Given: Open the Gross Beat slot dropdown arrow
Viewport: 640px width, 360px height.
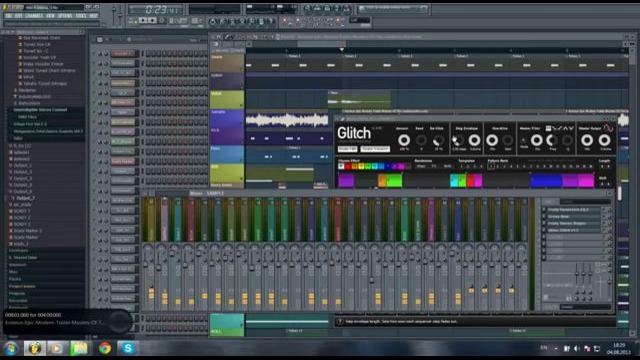Looking at the screenshot, I should pyautogui.click(x=544, y=216).
